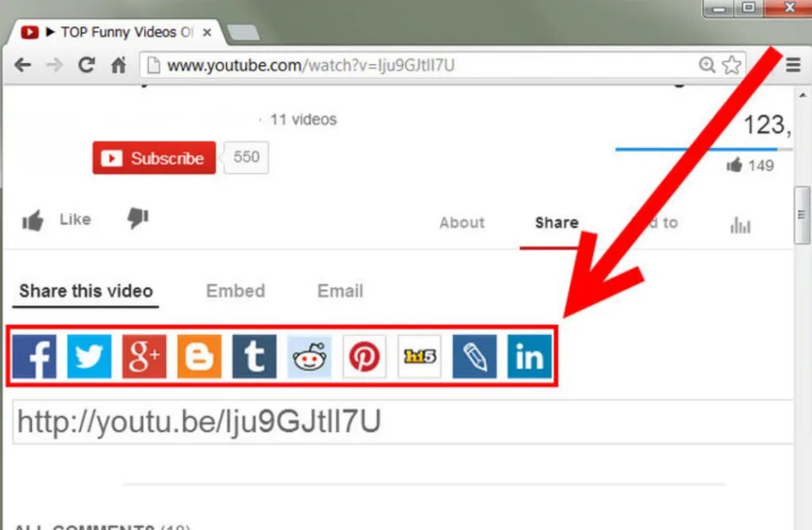This screenshot has width=812, height=530.
Task: Click the 11 videos link
Action: click(x=304, y=120)
